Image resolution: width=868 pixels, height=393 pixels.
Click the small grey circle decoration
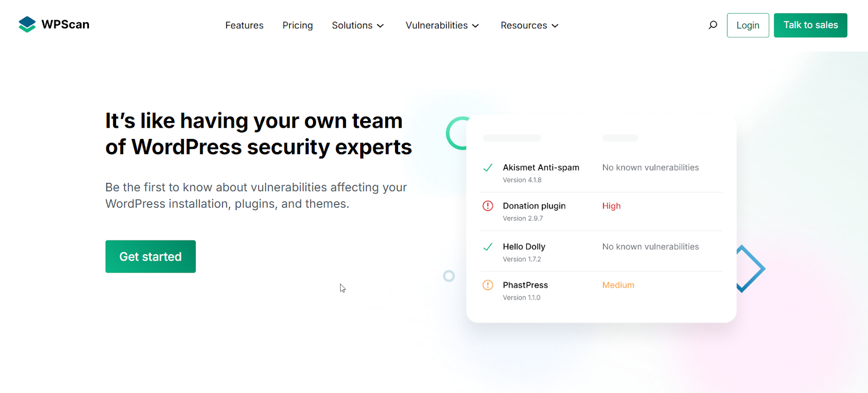tap(449, 276)
